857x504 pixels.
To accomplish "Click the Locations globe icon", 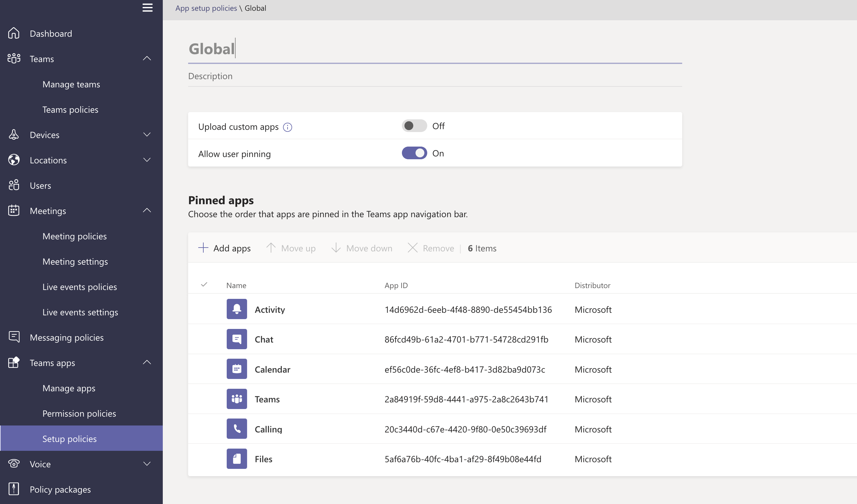I will click(14, 160).
